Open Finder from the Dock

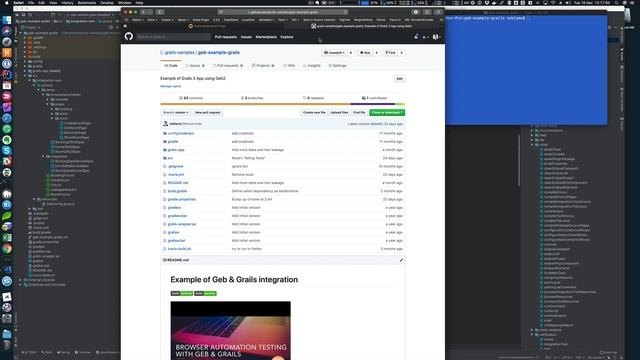click(7, 20)
